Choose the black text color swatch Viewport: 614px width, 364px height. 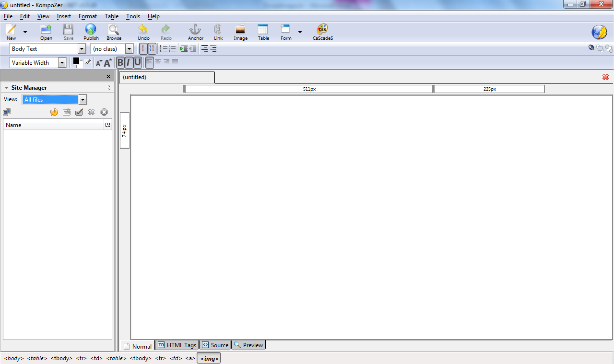[x=76, y=61]
